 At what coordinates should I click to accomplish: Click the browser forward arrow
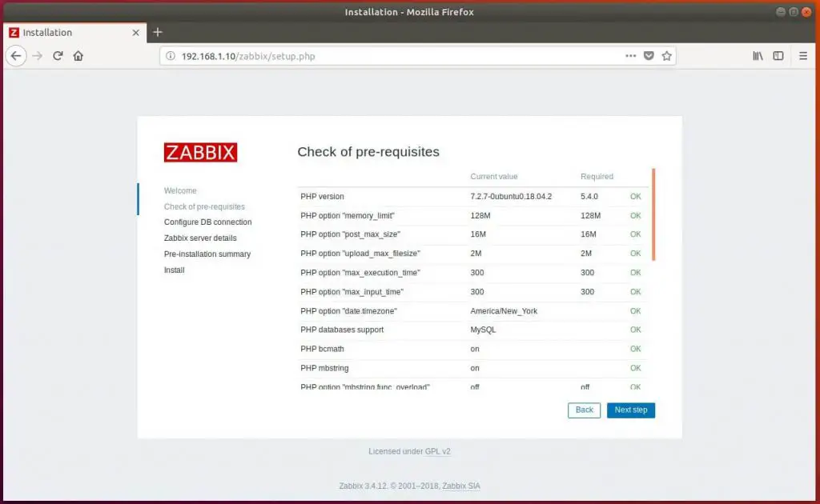pyautogui.click(x=37, y=56)
